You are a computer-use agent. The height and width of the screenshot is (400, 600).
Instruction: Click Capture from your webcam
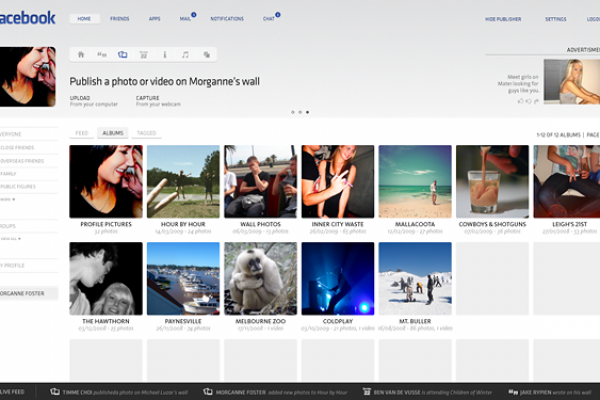pyautogui.click(x=158, y=101)
